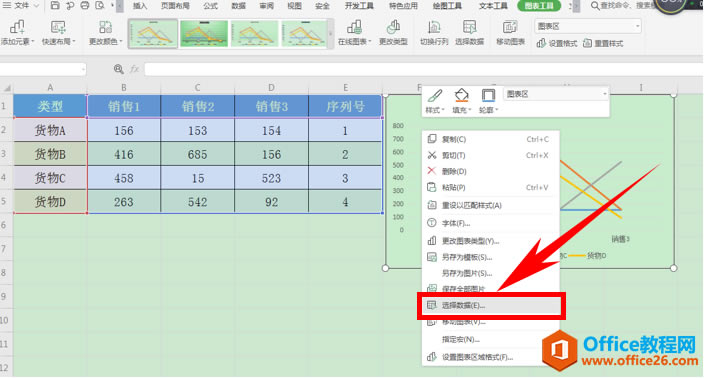705x378 pixels.
Task: Select 指定宏(N)... in context menu
Action: click(x=491, y=340)
